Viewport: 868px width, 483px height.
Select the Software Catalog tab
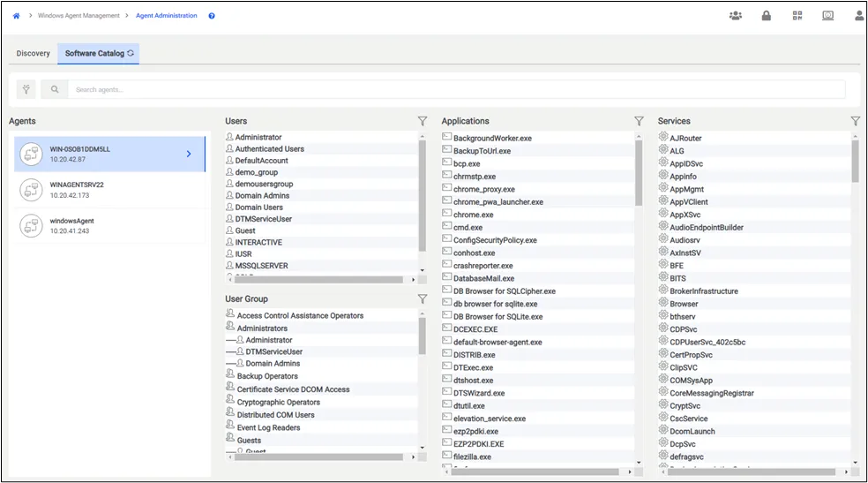(98, 53)
